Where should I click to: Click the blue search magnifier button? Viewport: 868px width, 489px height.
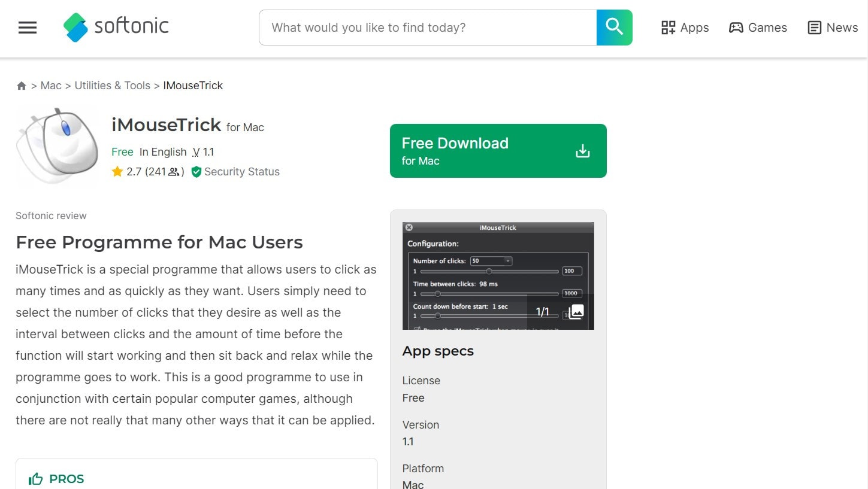[x=614, y=27]
